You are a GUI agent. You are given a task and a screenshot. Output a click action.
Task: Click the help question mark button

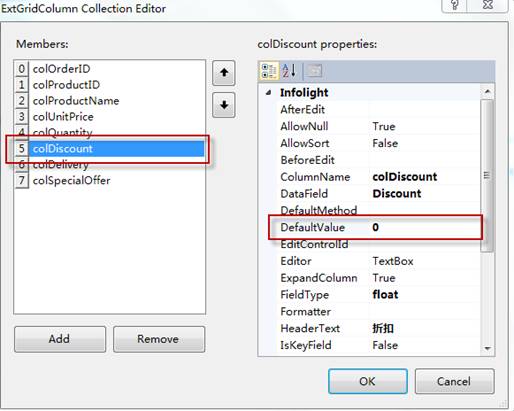(x=455, y=5)
